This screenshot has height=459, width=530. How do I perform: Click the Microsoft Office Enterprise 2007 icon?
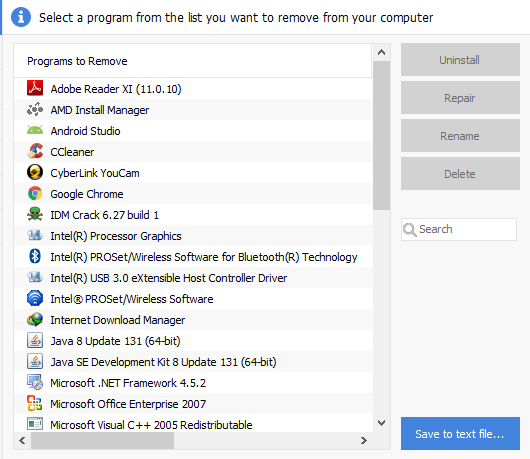coord(35,403)
